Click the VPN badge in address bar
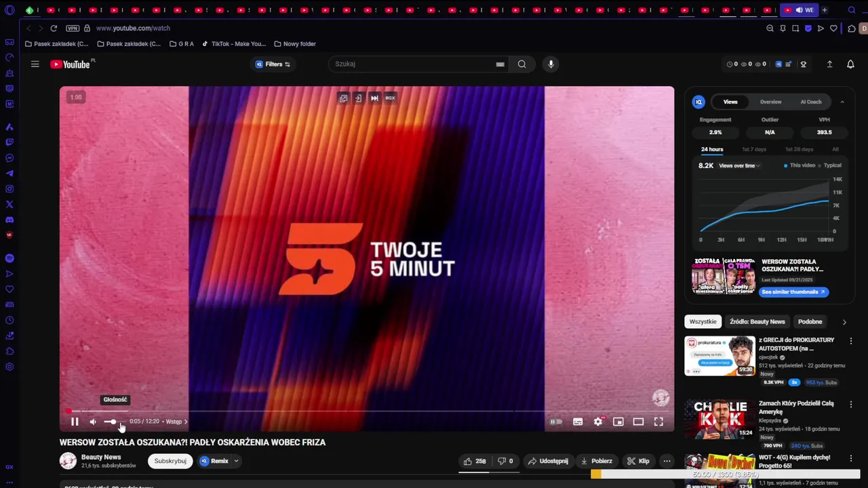This screenshot has height=488, width=868. point(73,28)
